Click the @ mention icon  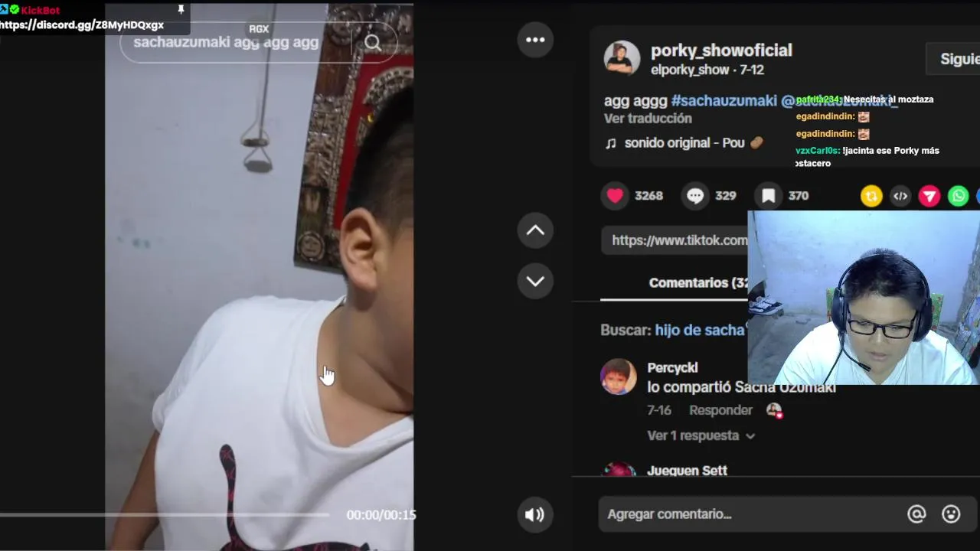(x=916, y=514)
